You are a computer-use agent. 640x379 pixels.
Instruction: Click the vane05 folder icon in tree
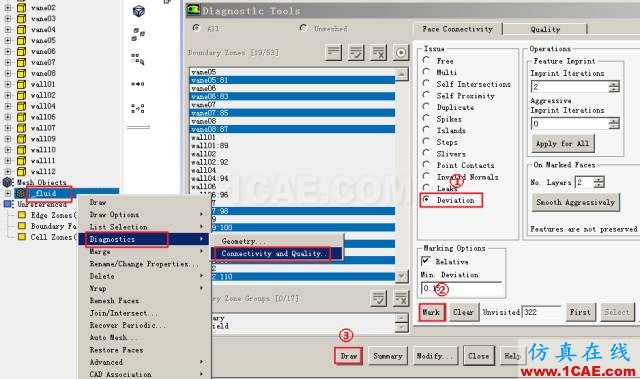[21, 40]
